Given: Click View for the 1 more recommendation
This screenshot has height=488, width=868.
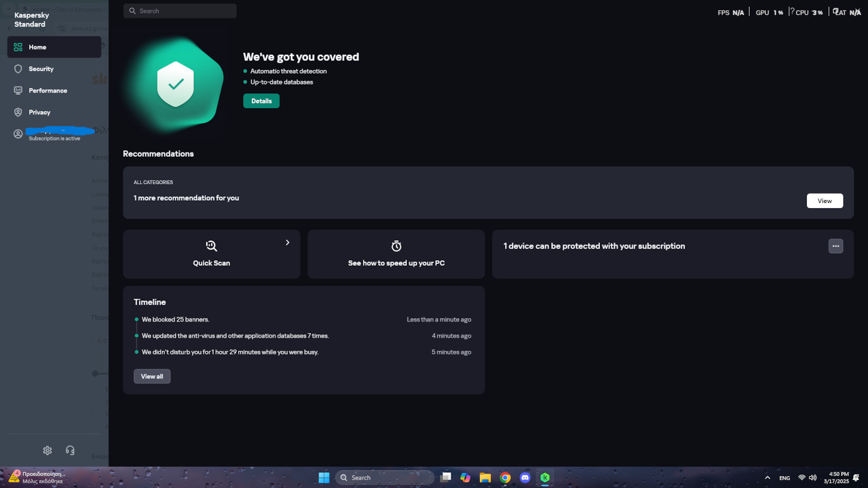Looking at the screenshot, I should (x=825, y=201).
